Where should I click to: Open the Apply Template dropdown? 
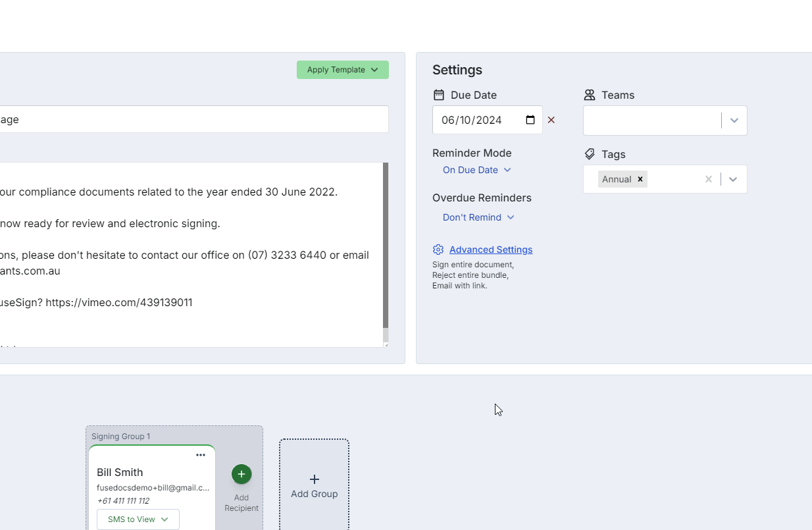[x=342, y=70]
